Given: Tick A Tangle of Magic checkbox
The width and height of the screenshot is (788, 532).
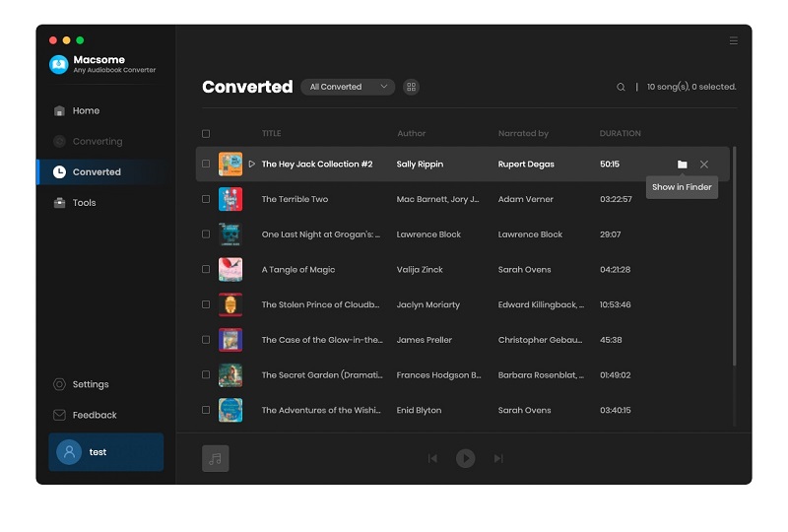Looking at the screenshot, I should coord(206,270).
